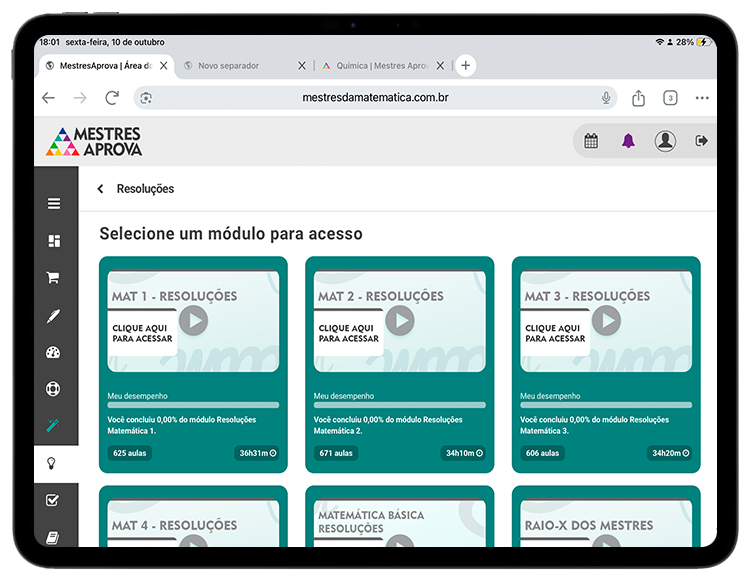
Task: Click the 34h10m duration badge
Action: 463,453
